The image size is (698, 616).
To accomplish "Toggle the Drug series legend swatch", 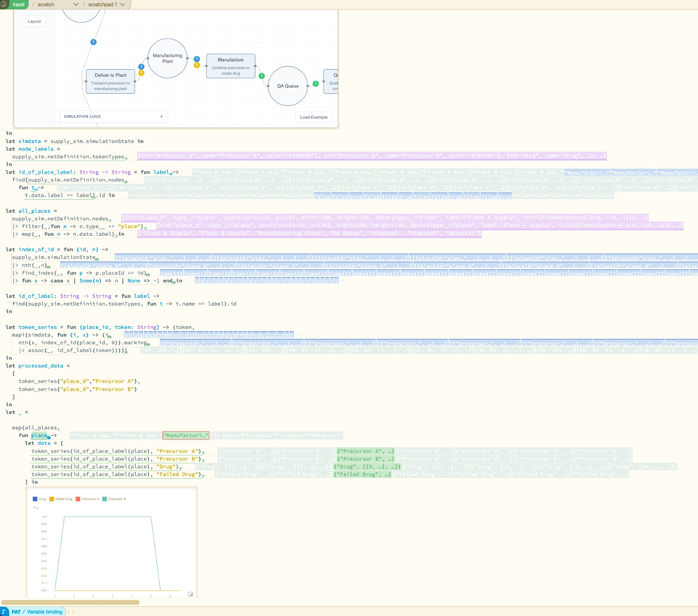I will pyautogui.click(x=35, y=499).
